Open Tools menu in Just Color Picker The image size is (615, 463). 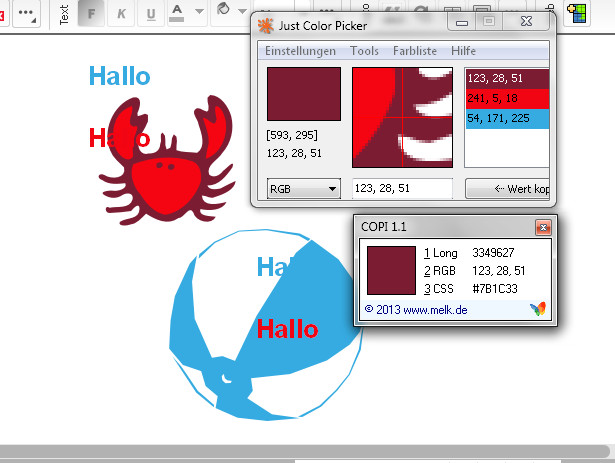point(364,51)
